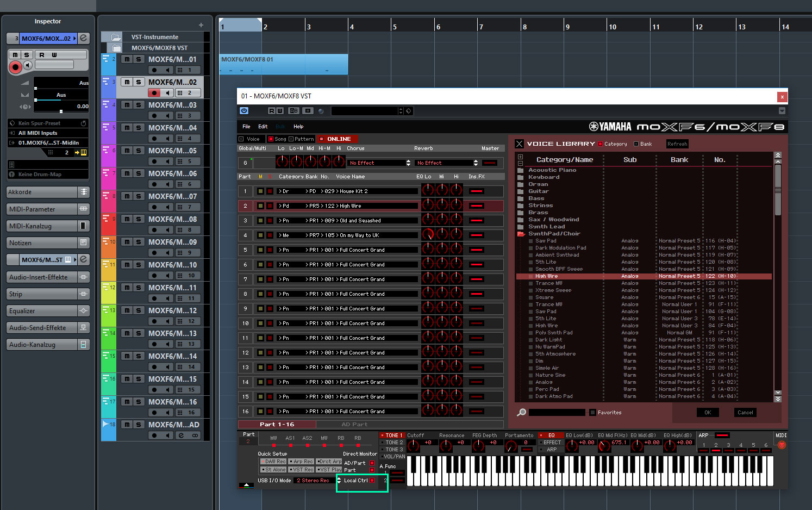
Task: Click the magnifier search icon in Voice Library
Action: (x=522, y=412)
